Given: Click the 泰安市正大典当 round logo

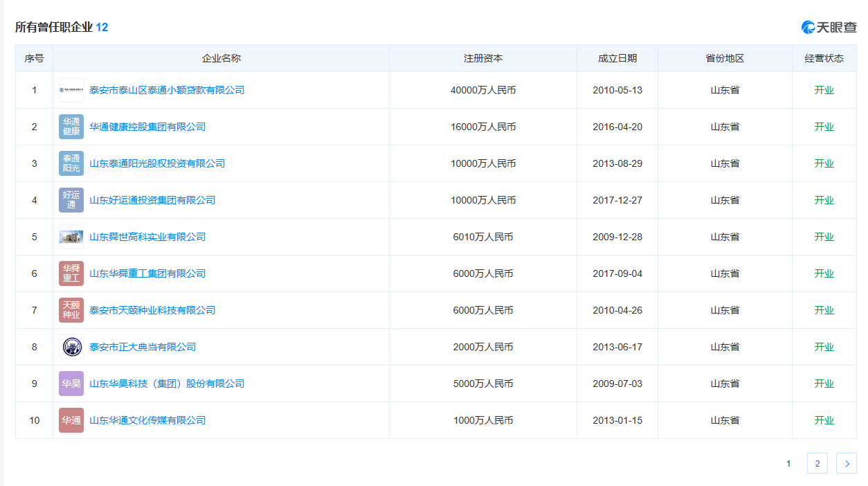Looking at the screenshot, I should point(71,347).
